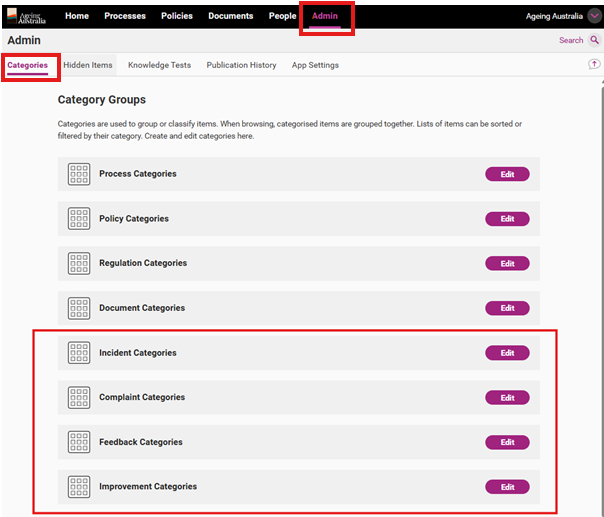Click the Ageing Australia logo
The height and width of the screenshot is (517, 604).
pos(26,16)
